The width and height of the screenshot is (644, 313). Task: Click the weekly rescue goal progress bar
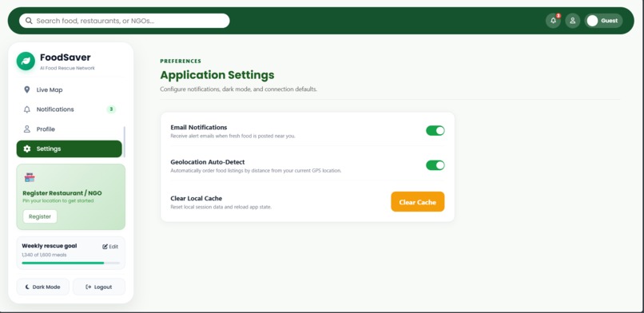(x=71, y=263)
